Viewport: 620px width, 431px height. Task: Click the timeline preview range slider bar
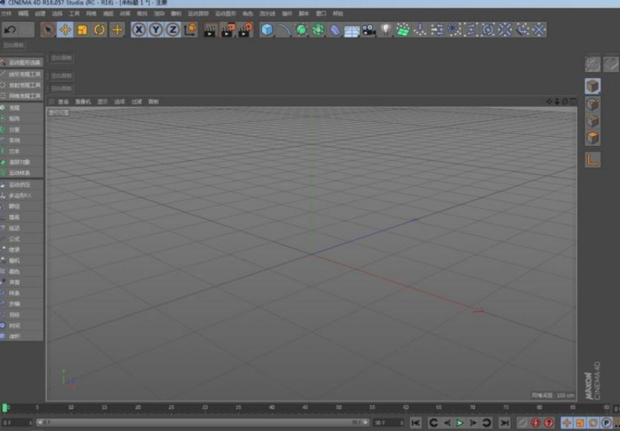pos(203,423)
